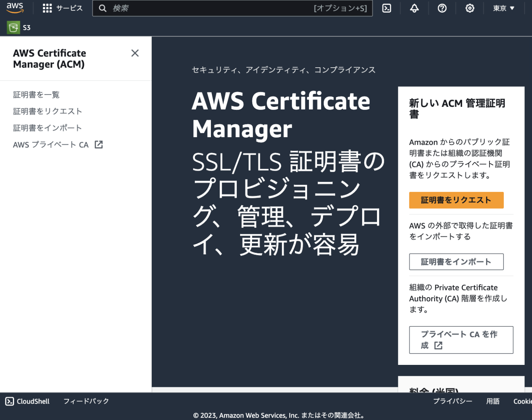The width and height of the screenshot is (532, 420).
Task: Open 証明書を一覧 in sidebar
Action: (x=36, y=95)
